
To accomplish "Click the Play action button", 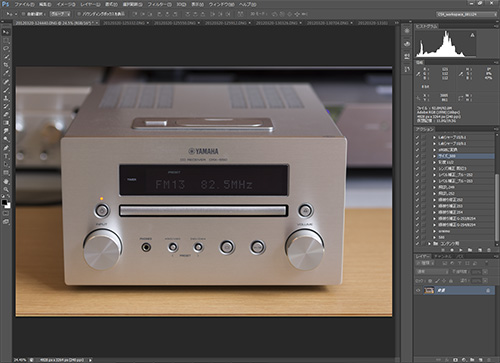I will coord(461,250).
